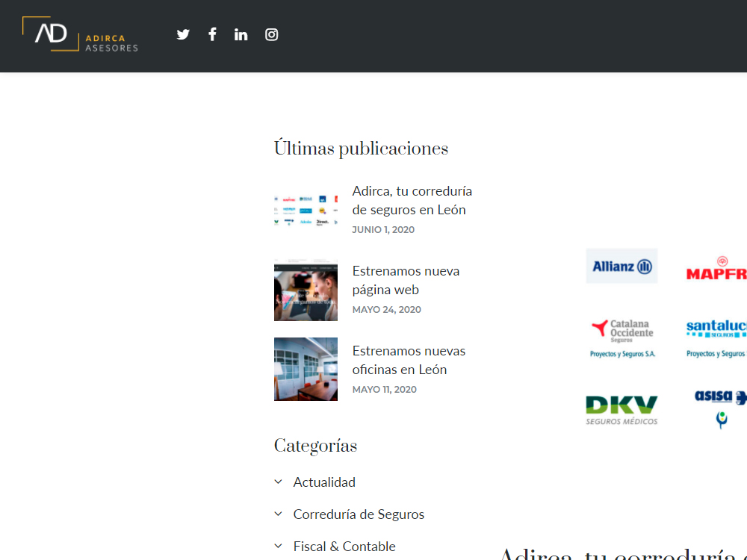Viewport: 747px width, 560px height.
Task: Read Estrenamos nuevas oficinas en León
Action: pos(409,360)
